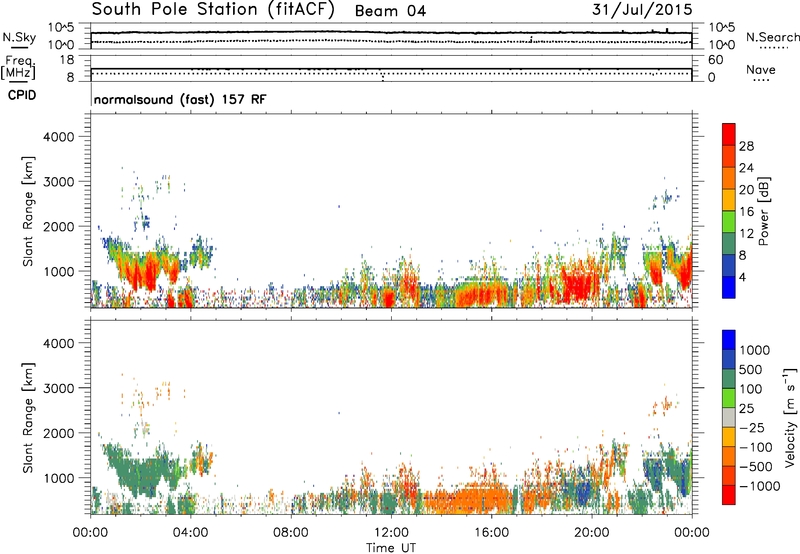
Task: Click the blue top of the velocity colorbar
Action: click(729, 340)
